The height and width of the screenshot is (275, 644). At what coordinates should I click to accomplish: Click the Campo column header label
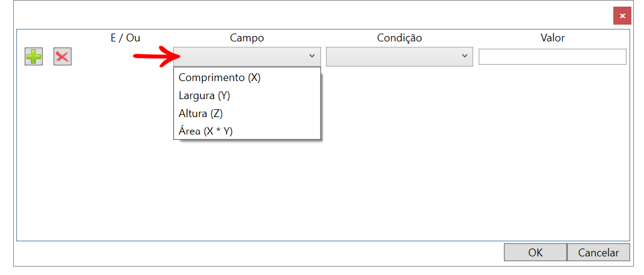click(x=247, y=38)
